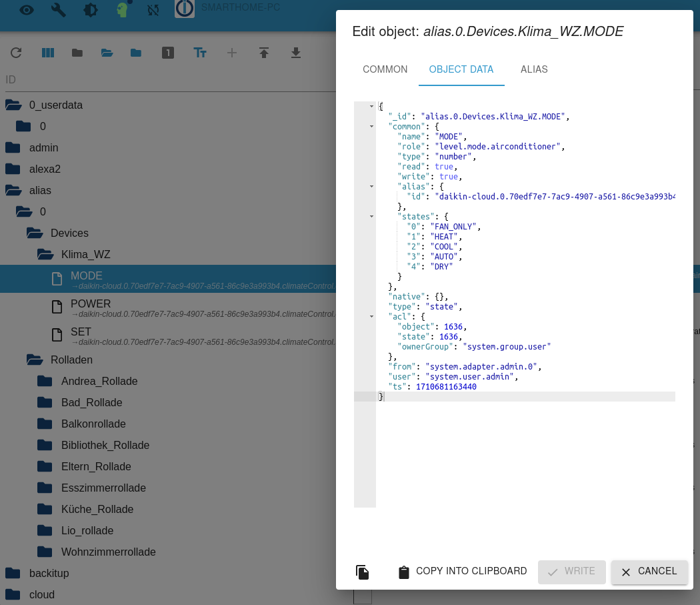Click the "role" value level.mode.airconditioner in editor
The width and height of the screenshot is (700, 605).
point(497,147)
